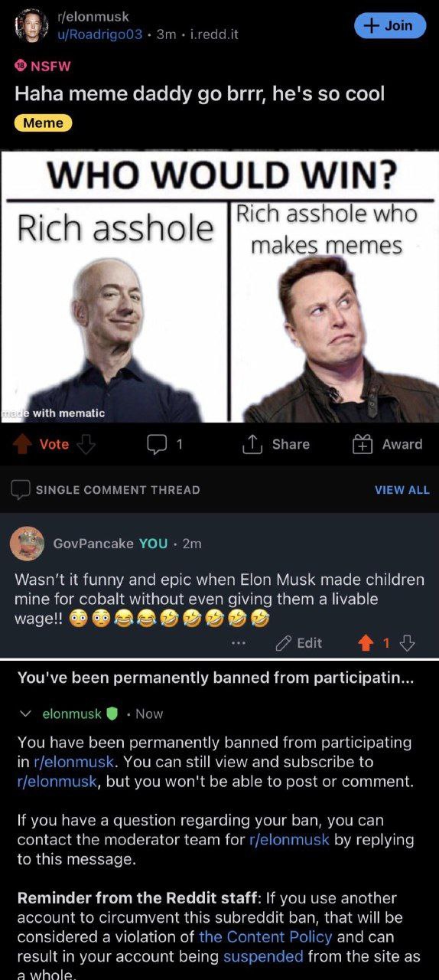439x980 pixels.
Task: Give an Award using gift icon
Action: (x=362, y=444)
